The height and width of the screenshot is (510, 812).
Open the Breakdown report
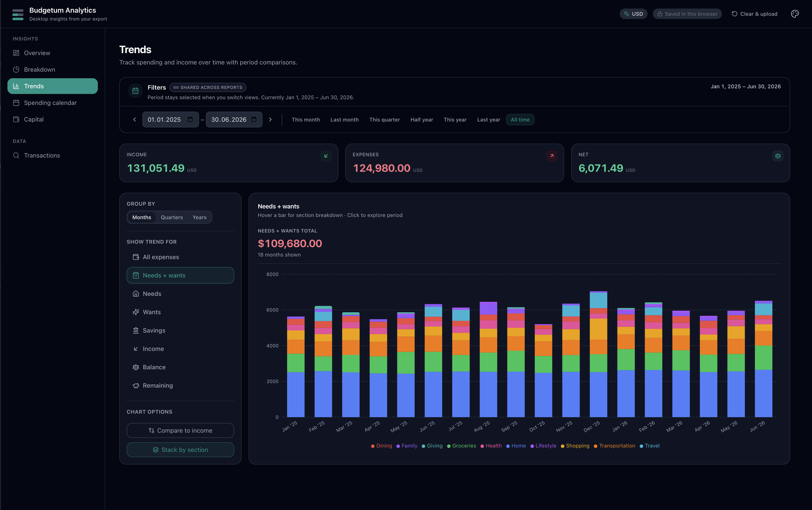point(53,69)
